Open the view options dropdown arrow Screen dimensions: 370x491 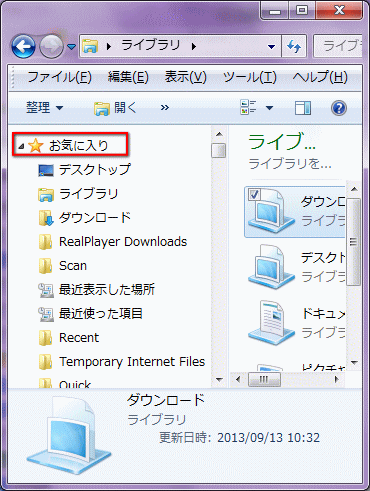coord(269,108)
